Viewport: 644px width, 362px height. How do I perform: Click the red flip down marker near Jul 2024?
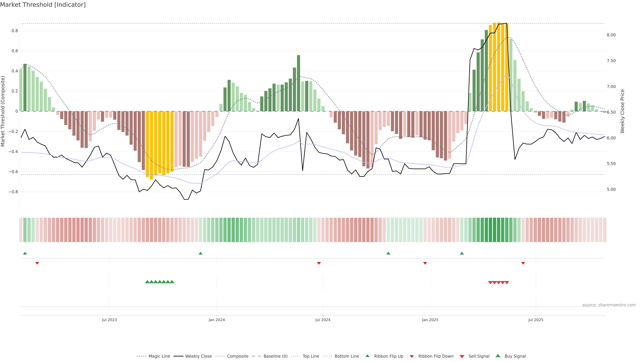(319, 263)
